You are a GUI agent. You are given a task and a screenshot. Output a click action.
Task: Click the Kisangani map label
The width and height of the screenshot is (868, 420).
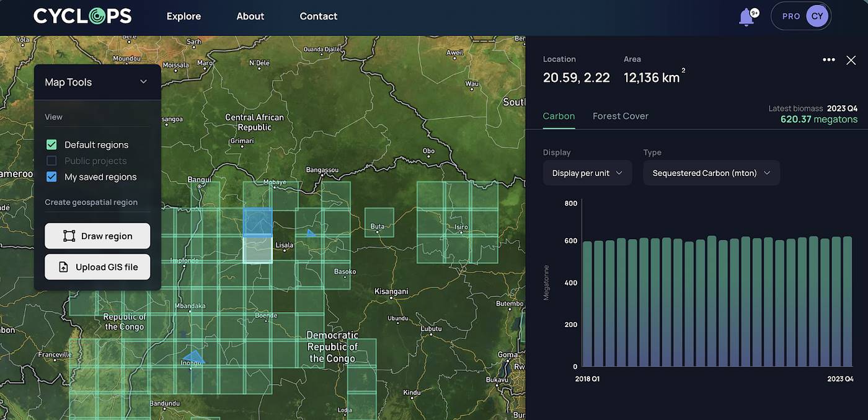point(391,291)
